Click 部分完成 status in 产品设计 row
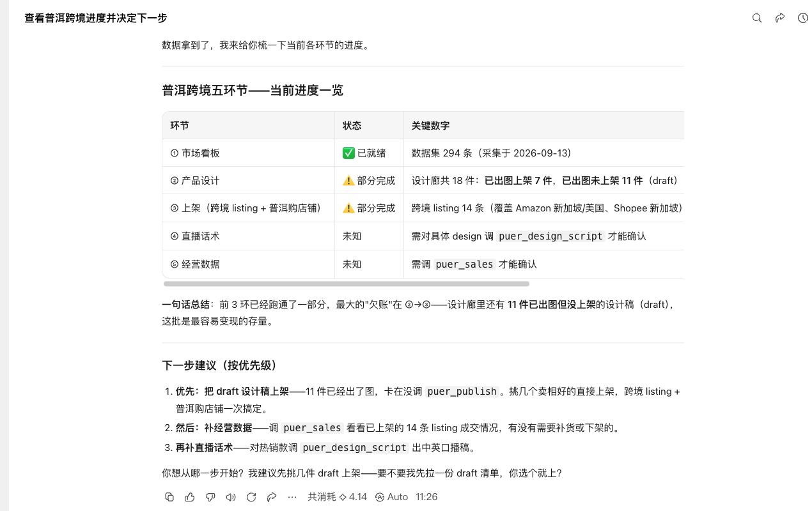This screenshot has width=812, height=511. pos(369,181)
